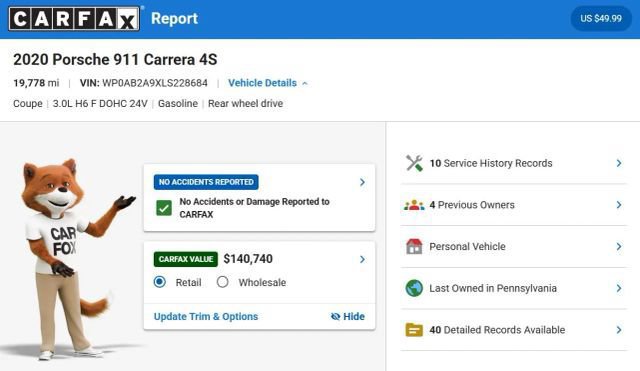Click the NO ACCIDENTS REPORTED blue badge

pyautogui.click(x=206, y=182)
